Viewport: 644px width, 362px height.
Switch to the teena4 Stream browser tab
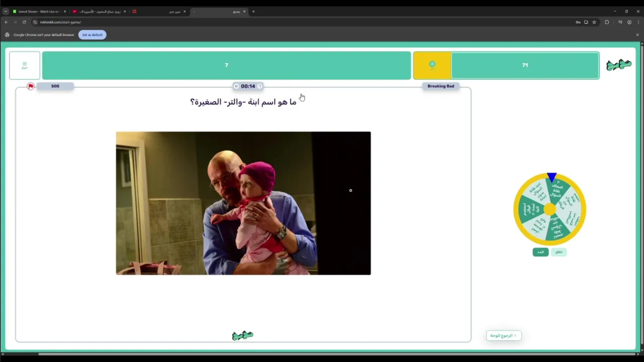(x=38, y=11)
